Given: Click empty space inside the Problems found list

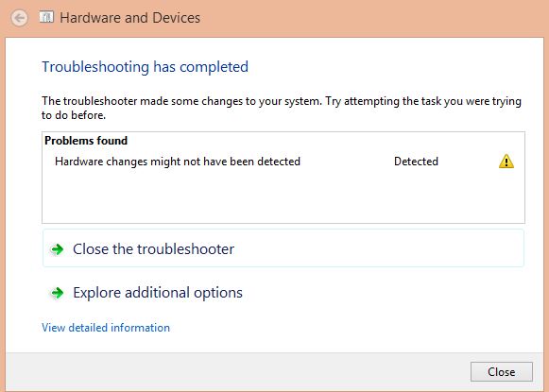Looking at the screenshot, I should [283, 197].
